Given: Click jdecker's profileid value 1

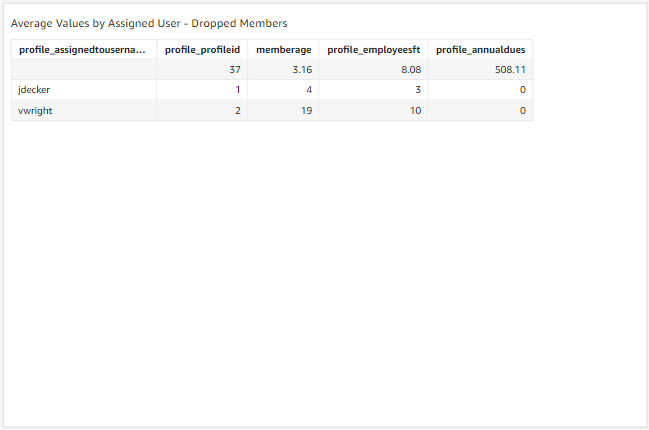Looking at the screenshot, I should pos(202,90).
